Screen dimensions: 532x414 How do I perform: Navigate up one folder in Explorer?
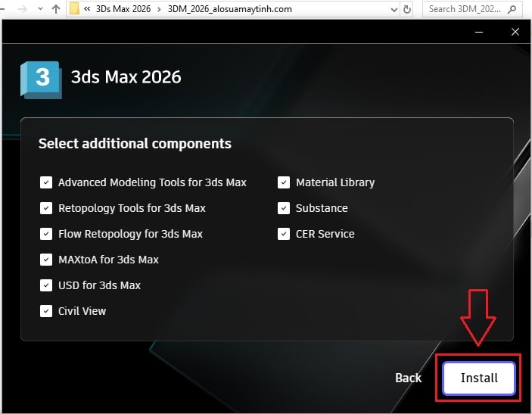pyautogui.click(x=56, y=9)
